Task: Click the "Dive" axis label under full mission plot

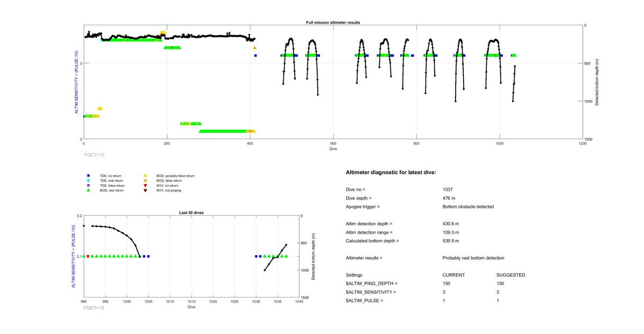Action: (x=333, y=149)
